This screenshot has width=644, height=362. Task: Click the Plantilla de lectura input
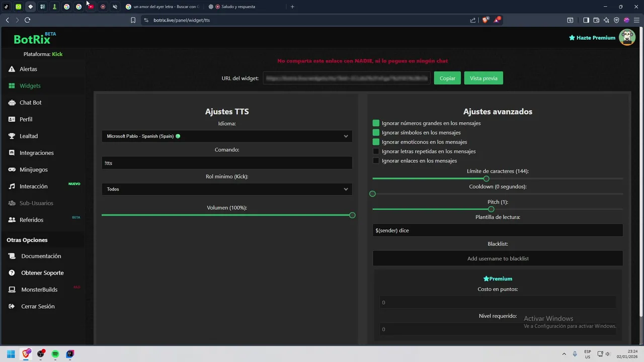click(498, 230)
